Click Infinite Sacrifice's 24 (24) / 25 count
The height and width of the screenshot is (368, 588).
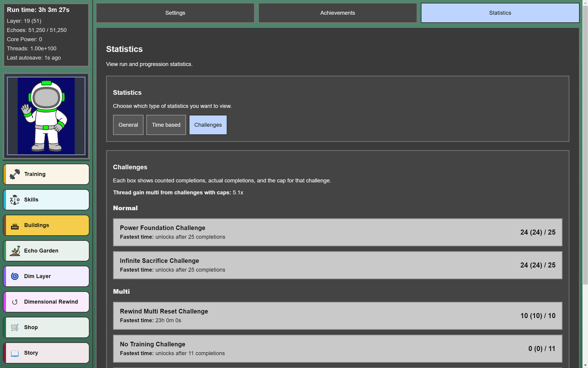[538, 265]
